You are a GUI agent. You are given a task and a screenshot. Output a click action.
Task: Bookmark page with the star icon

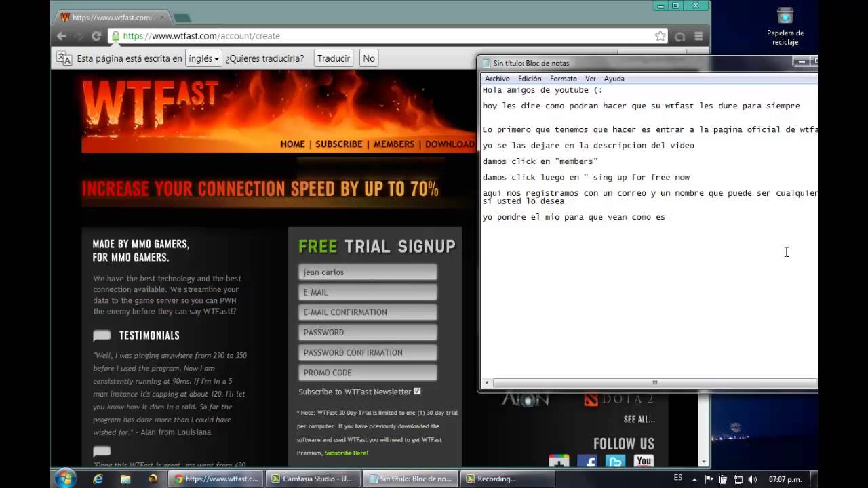coord(660,36)
